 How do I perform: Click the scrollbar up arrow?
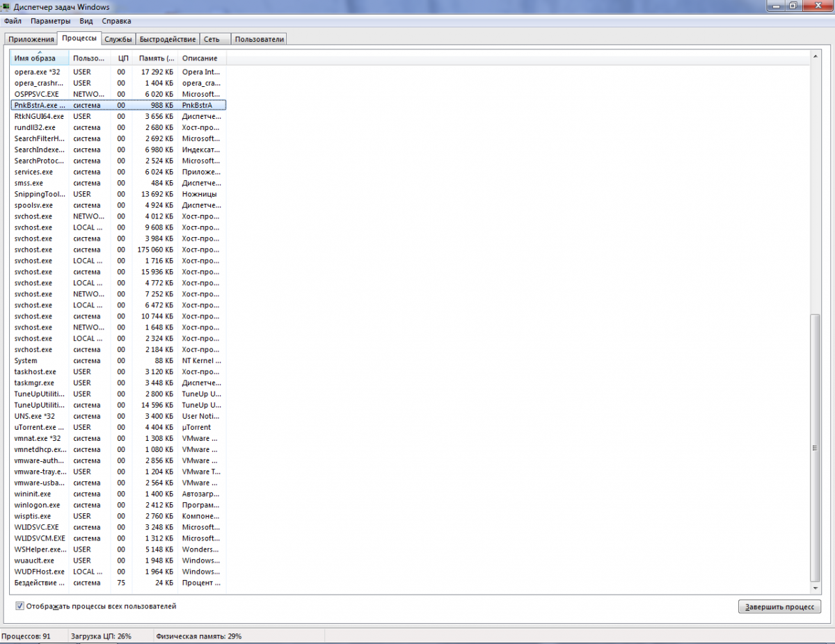pyautogui.click(x=816, y=56)
